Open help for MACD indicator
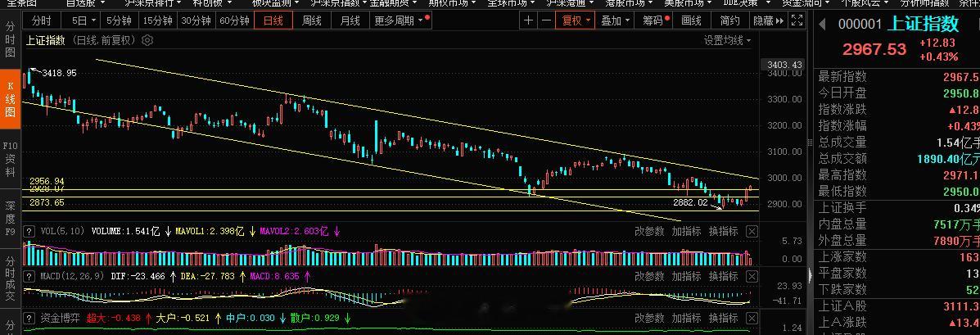This screenshot has height=335, width=980. 29,276
